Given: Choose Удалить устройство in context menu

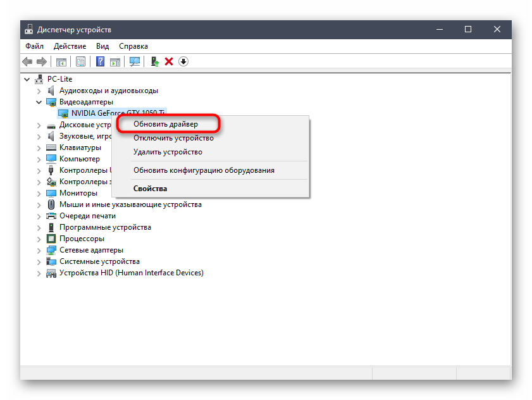Looking at the screenshot, I should pos(168,152).
